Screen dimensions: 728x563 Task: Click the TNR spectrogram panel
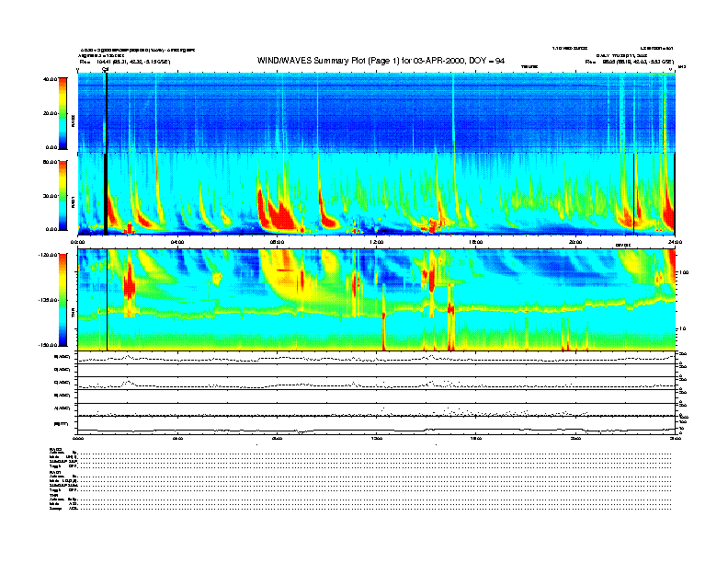coord(377,300)
